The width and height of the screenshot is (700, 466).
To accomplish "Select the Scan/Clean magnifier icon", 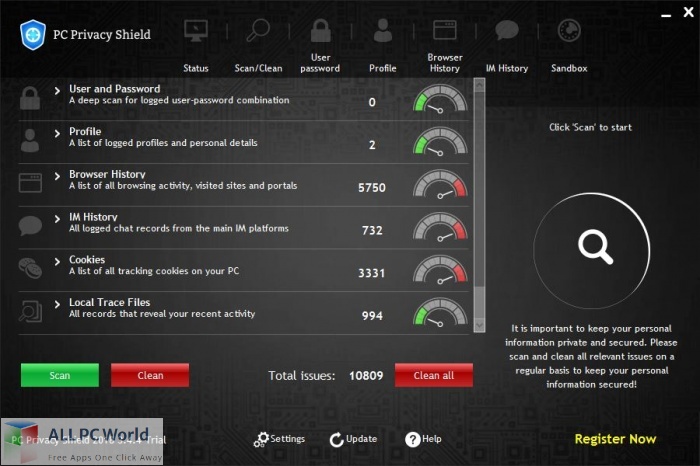I will point(258,30).
